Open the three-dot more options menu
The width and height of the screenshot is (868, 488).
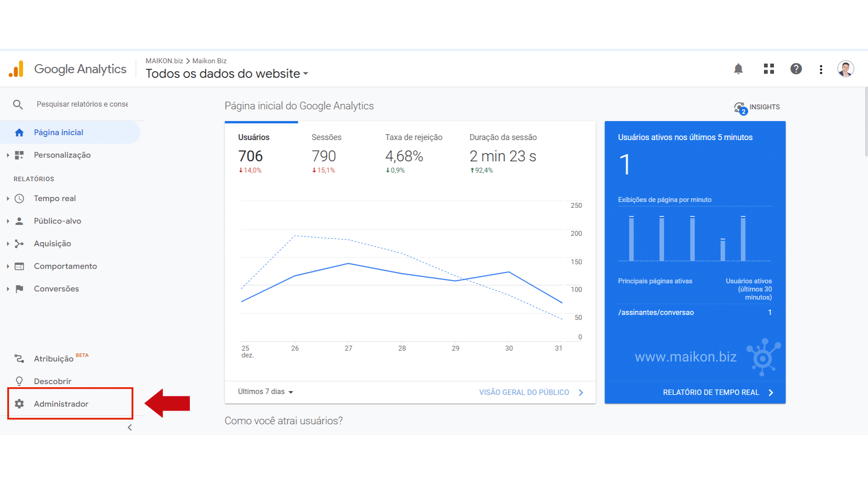click(x=821, y=69)
